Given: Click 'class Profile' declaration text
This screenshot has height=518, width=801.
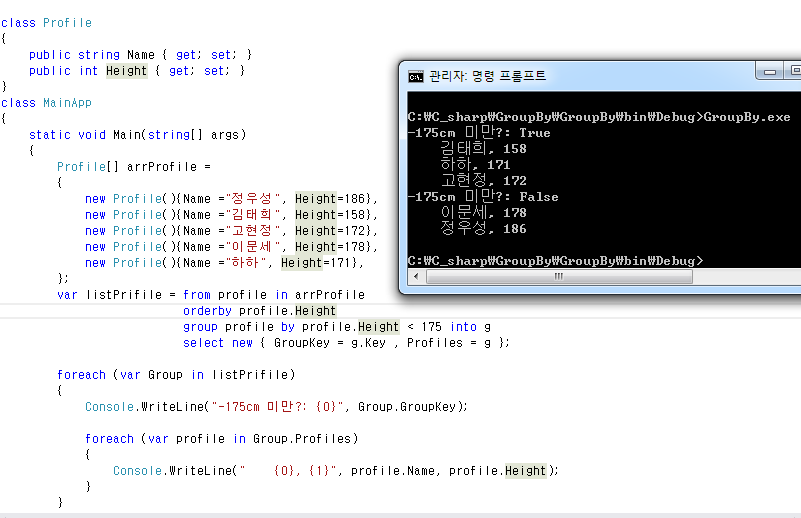Looking at the screenshot, I should pyautogui.click(x=46, y=23).
